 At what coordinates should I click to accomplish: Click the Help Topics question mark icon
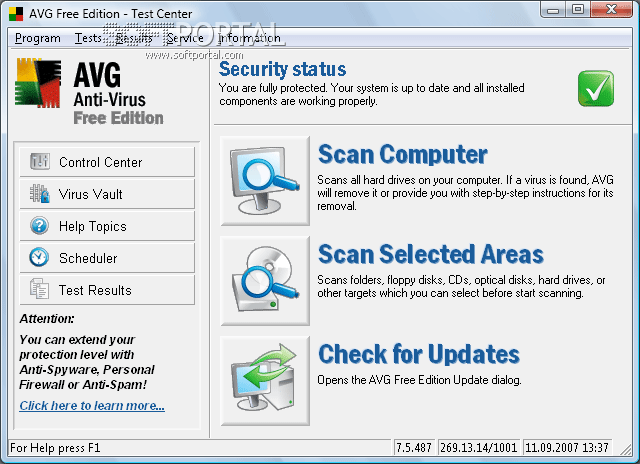click(40, 226)
